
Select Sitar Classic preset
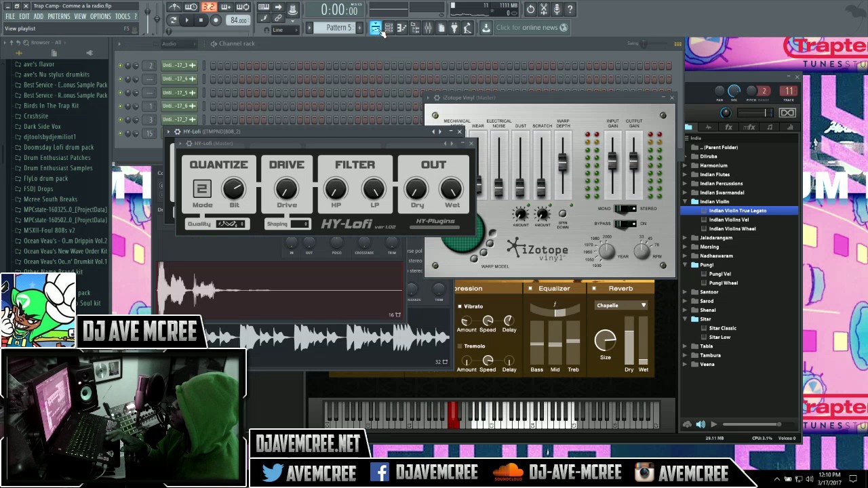pyautogui.click(x=722, y=328)
